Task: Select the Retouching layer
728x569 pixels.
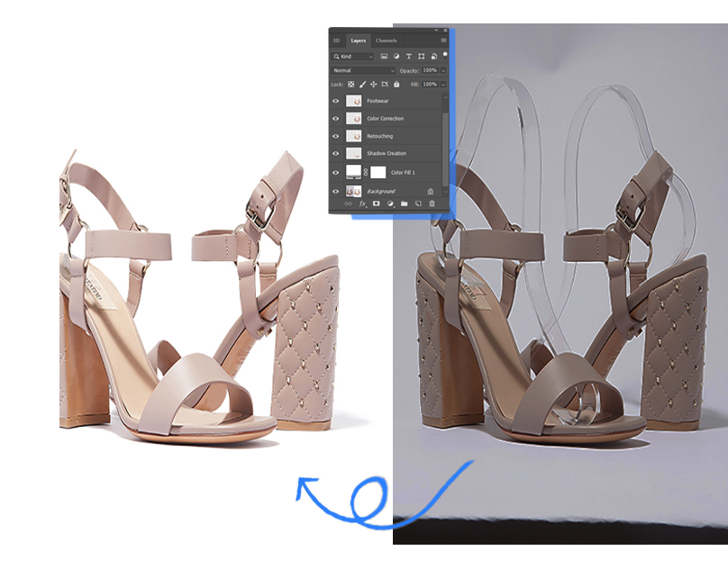Action: pyautogui.click(x=380, y=136)
